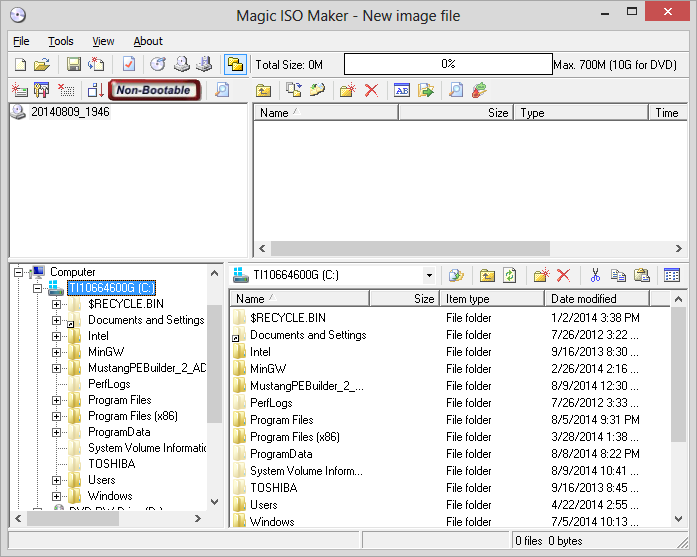The image size is (697, 557).
Task: Expand the Program Files (x86) tree folder
Action: pos(56,417)
